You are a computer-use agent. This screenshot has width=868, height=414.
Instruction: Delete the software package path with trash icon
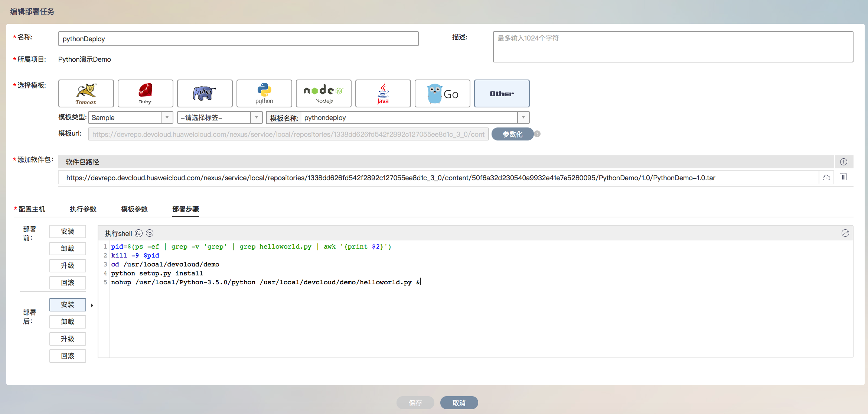(x=843, y=177)
